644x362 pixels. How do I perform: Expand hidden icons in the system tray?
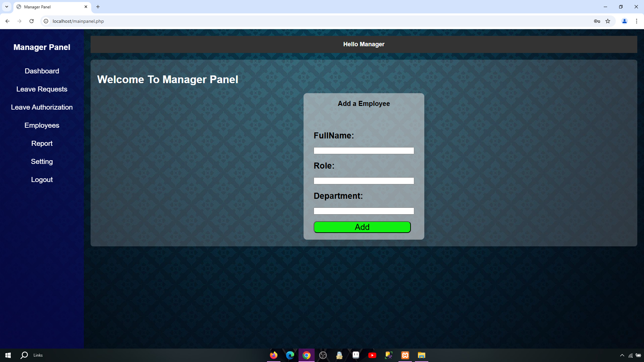click(622, 355)
